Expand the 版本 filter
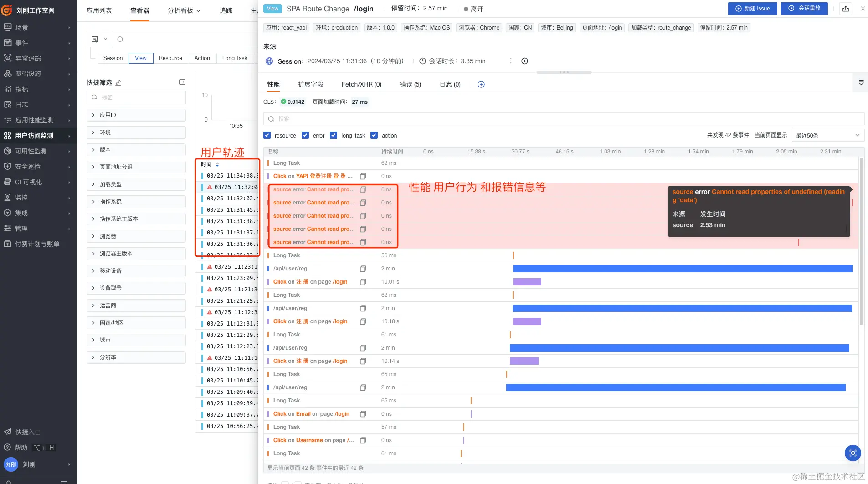Viewport: 868px width, 484px height. [136, 150]
